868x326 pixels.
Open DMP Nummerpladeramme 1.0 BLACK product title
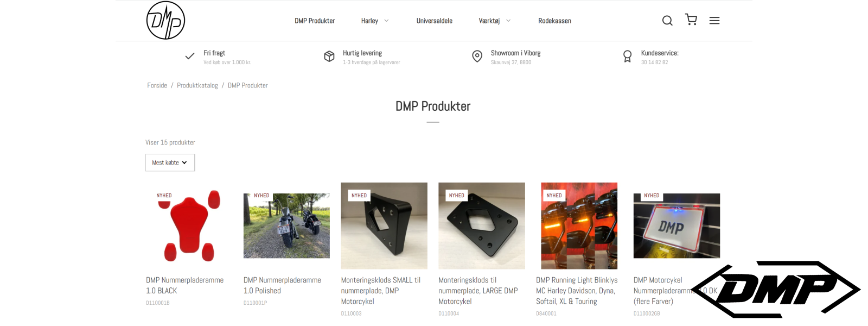coord(184,285)
